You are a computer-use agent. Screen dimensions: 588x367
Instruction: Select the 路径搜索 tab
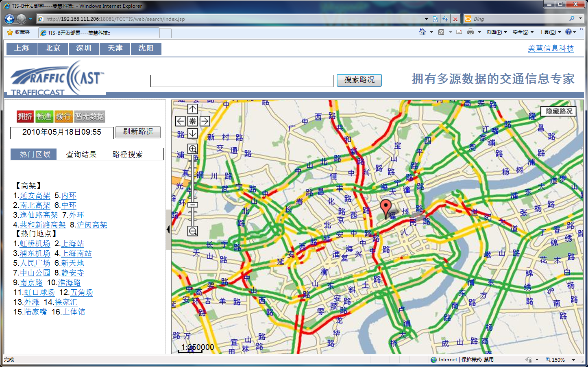point(128,154)
